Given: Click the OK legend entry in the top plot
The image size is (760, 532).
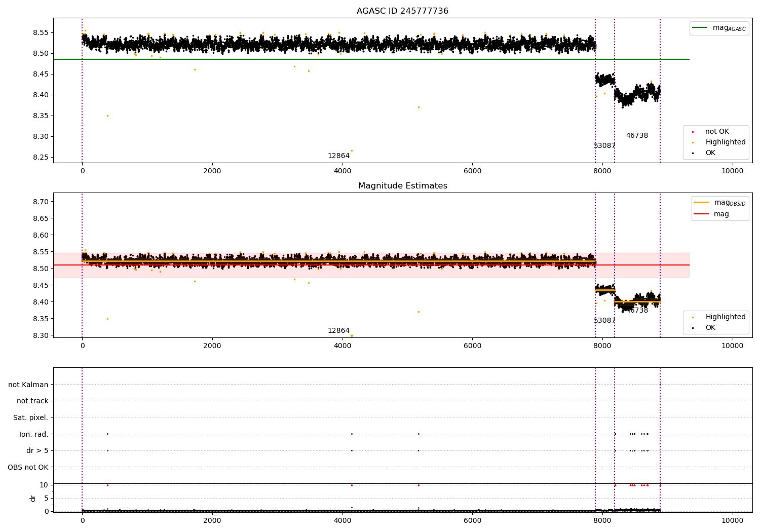Looking at the screenshot, I should pos(704,153).
